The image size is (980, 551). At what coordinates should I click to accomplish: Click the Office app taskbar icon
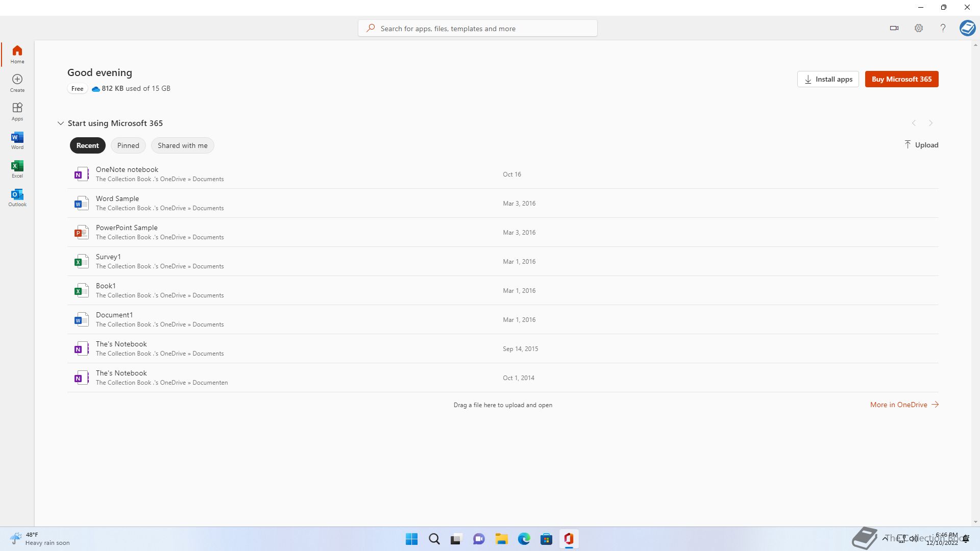(x=569, y=539)
